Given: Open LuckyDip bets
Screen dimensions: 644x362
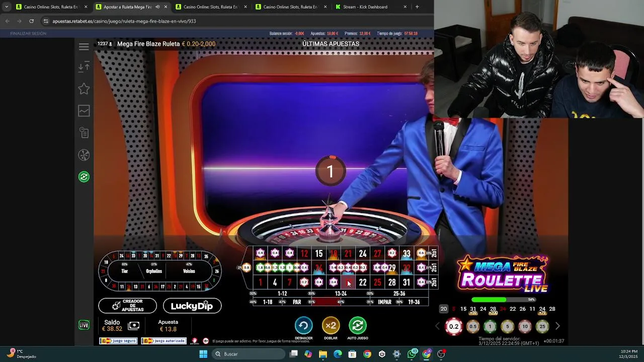Looking at the screenshot, I should 192,306.
